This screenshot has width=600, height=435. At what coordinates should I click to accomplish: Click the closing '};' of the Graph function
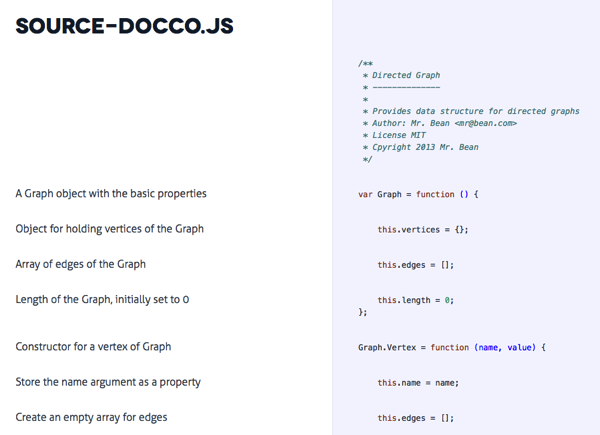coord(362,312)
